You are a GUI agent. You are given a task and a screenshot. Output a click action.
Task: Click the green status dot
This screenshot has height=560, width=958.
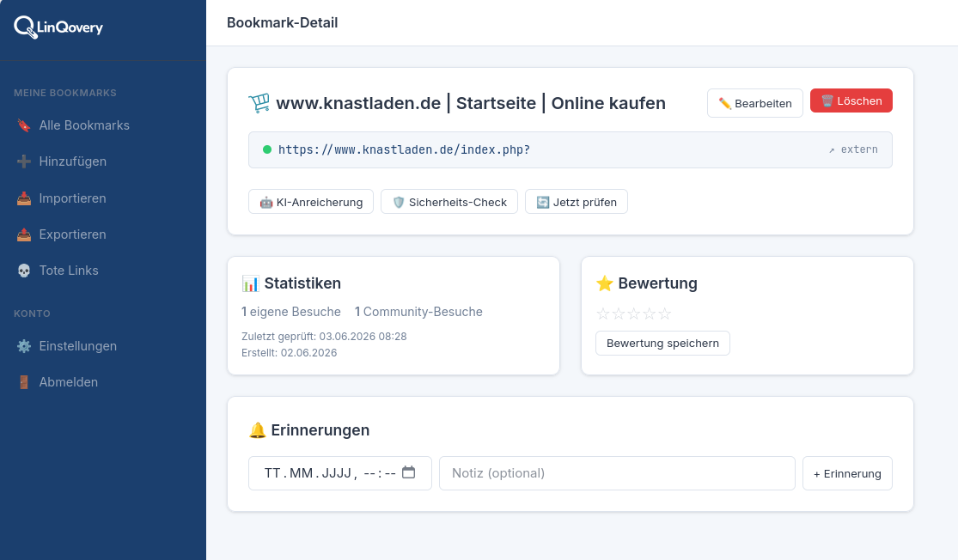[x=267, y=149]
